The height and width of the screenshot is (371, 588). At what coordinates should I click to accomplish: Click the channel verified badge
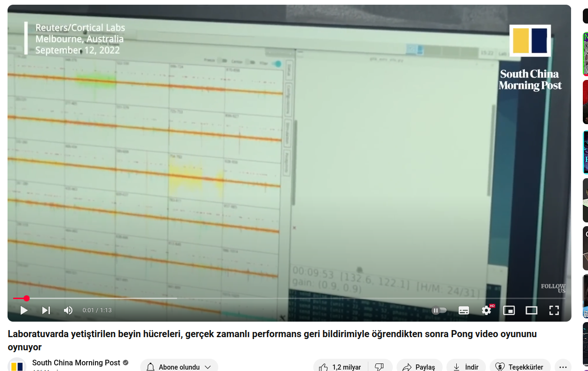click(x=126, y=363)
